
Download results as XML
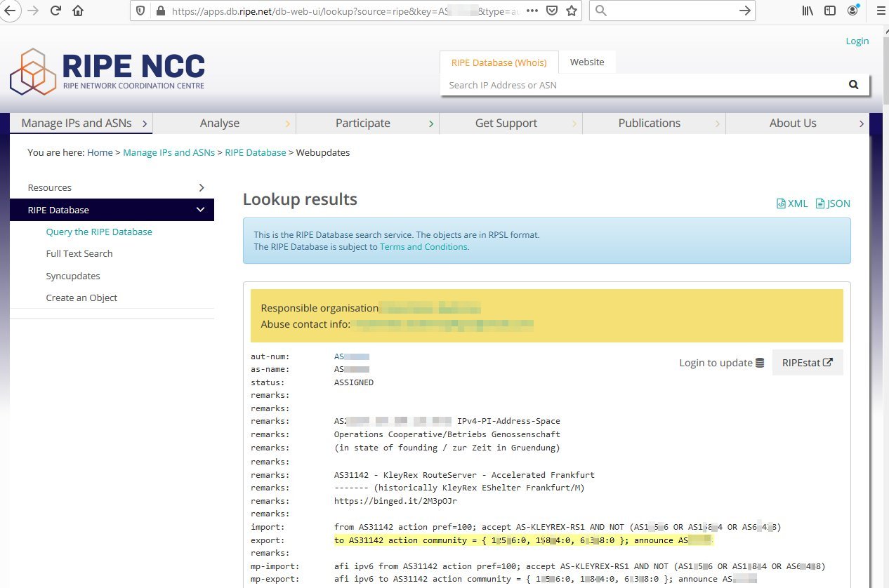point(792,203)
